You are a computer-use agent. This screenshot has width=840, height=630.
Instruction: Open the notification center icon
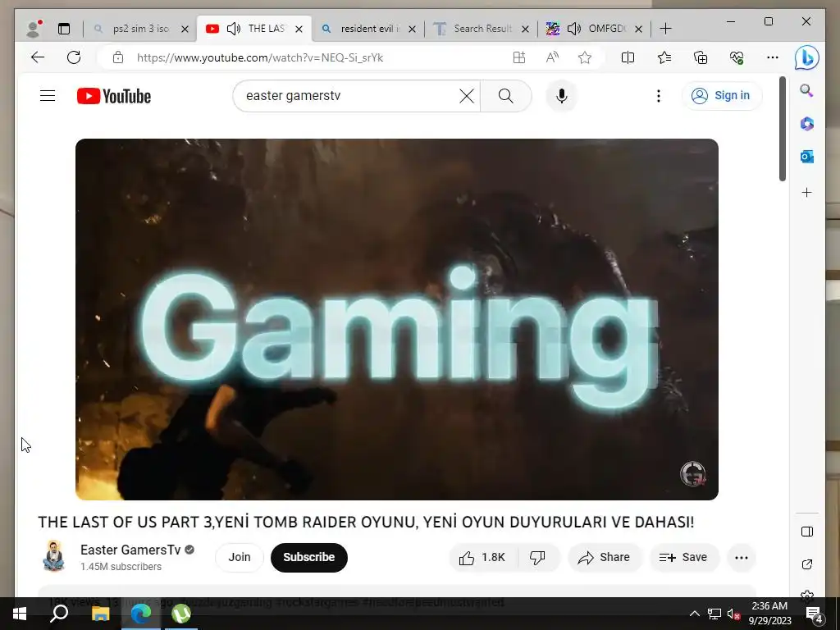(x=815, y=614)
